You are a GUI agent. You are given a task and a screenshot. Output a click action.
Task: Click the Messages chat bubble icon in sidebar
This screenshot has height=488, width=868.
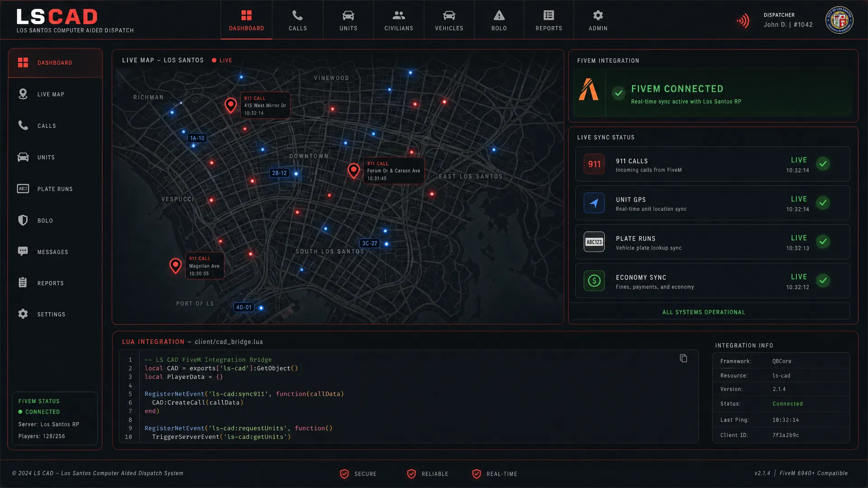(x=23, y=251)
